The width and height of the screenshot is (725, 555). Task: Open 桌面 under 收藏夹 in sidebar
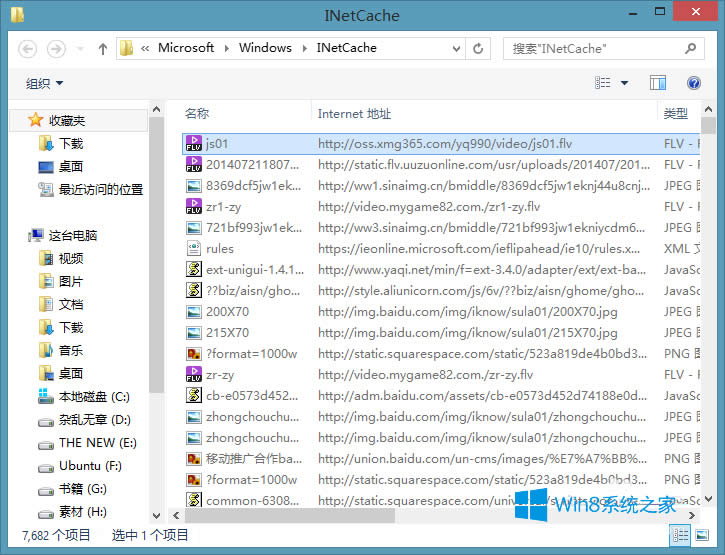point(71,167)
